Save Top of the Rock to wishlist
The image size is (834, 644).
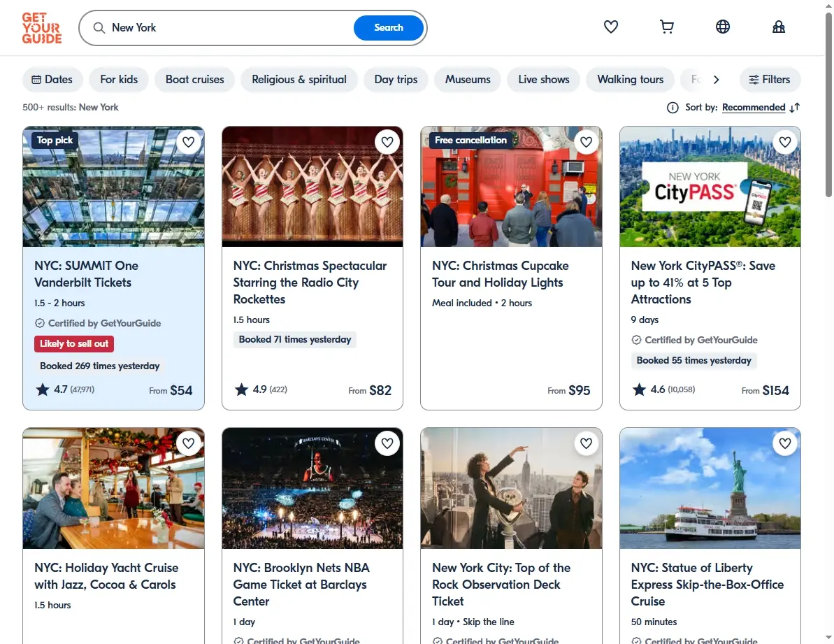tap(586, 443)
